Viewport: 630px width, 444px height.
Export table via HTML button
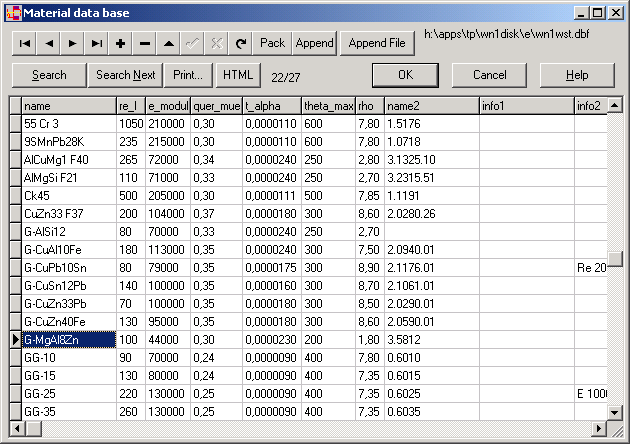[x=238, y=75]
